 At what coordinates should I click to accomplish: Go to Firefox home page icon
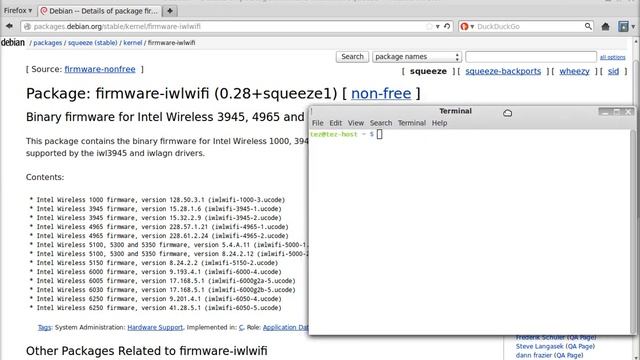(605, 27)
